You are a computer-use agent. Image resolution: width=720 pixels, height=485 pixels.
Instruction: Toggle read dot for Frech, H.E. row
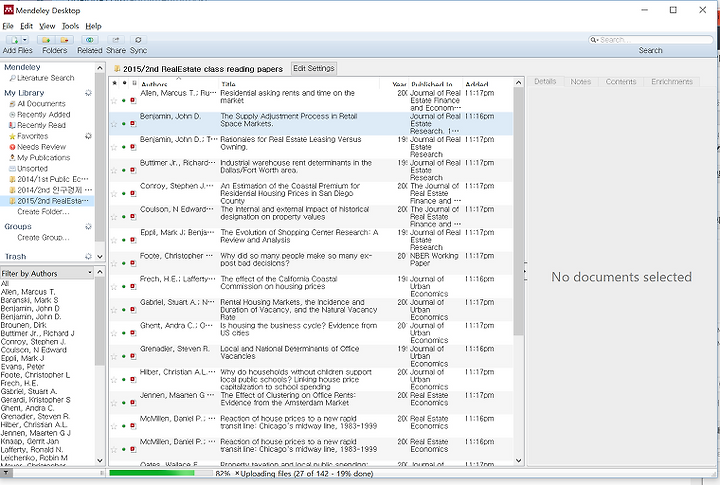coord(124,287)
